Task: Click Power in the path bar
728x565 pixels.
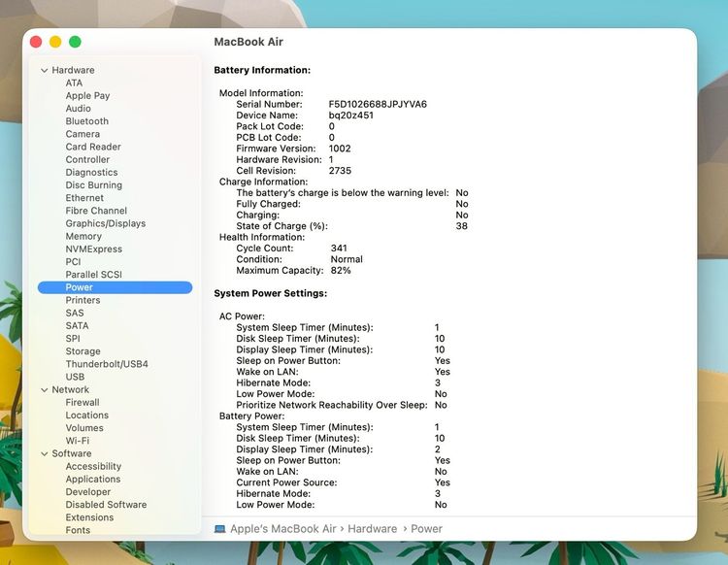Action: (x=427, y=529)
